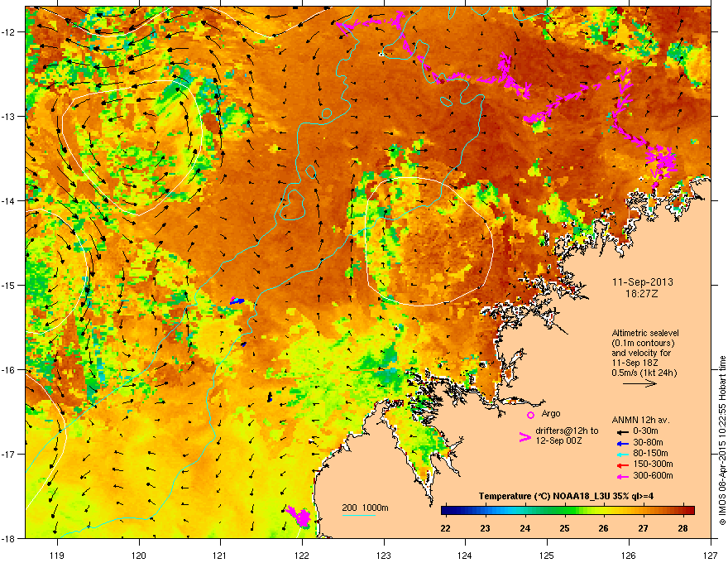The width and height of the screenshot is (728, 563).
Task: Click the '300-600m' depth label
Action: coord(653,475)
